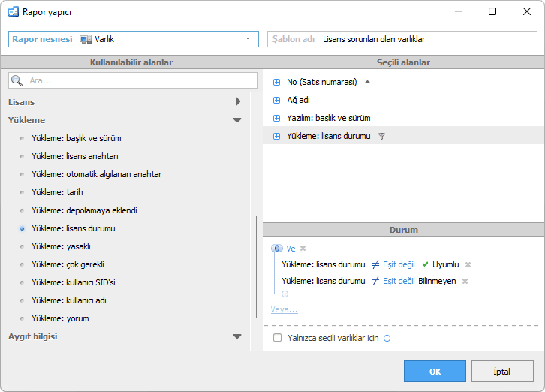Click the İptal button
Screen dimensions: 545x392
point(502,371)
